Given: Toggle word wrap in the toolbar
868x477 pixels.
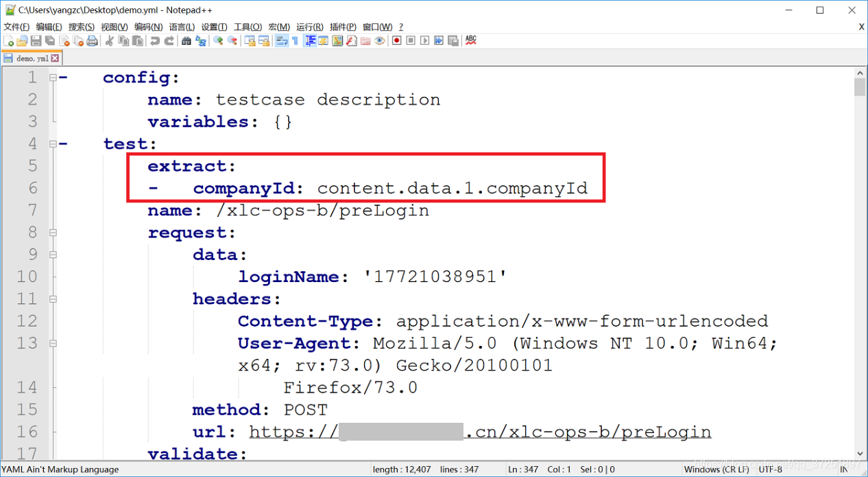Looking at the screenshot, I should [x=281, y=41].
